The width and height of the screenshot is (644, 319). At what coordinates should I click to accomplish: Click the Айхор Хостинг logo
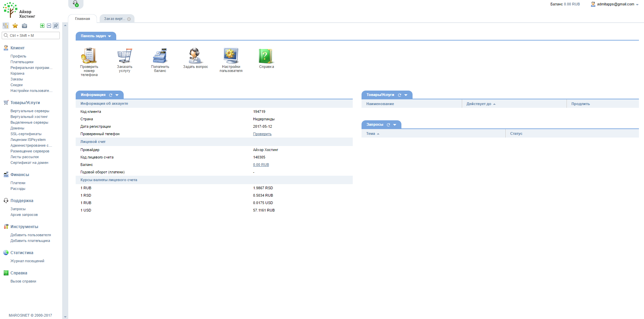point(19,10)
